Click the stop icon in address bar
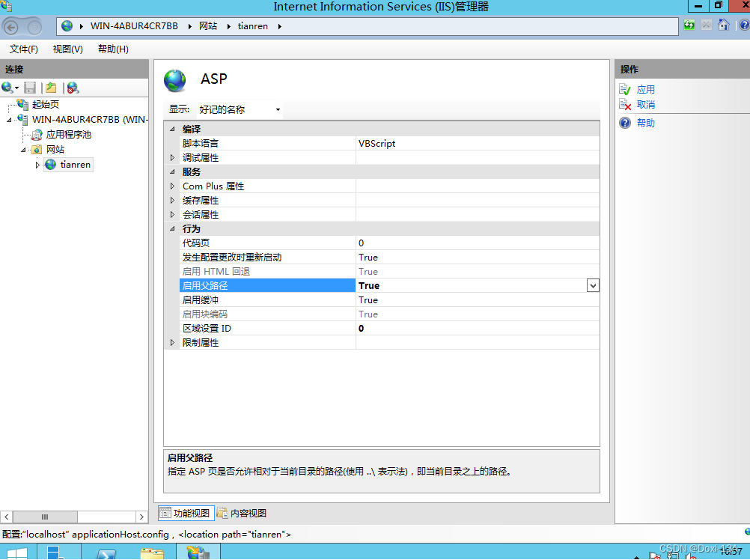The width and height of the screenshot is (750, 560). pos(707,25)
